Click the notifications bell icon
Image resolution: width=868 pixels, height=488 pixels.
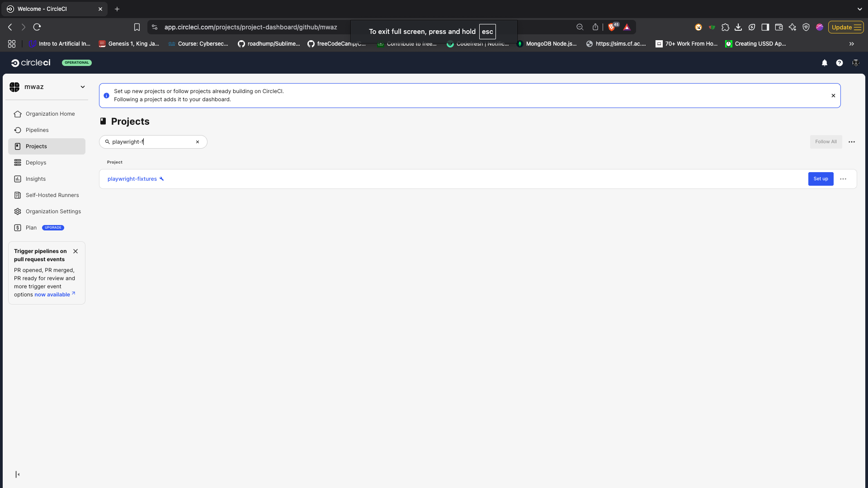tap(824, 63)
